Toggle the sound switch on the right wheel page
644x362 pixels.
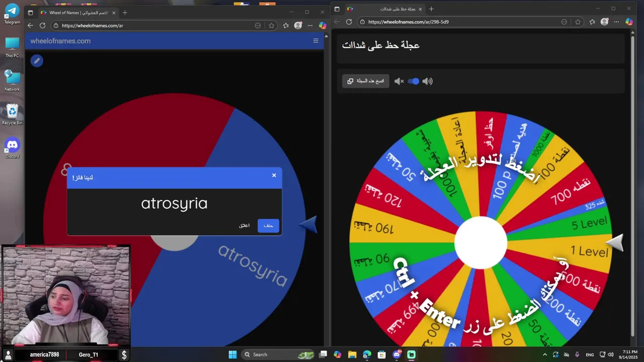point(413,81)
